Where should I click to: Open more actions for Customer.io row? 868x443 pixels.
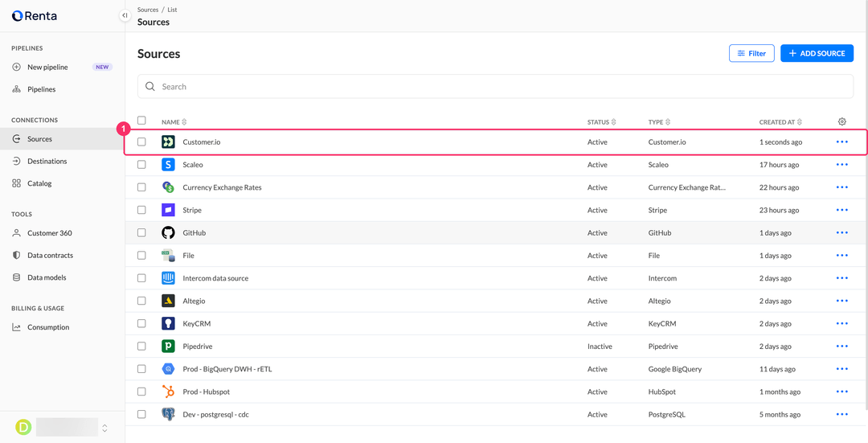(x=842, y=142)
